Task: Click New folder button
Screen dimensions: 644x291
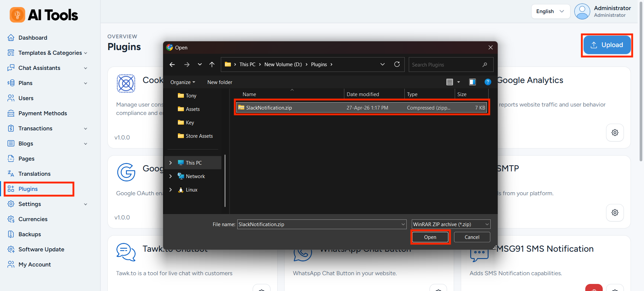Action: pyautogui.click(x=220, y=82)
